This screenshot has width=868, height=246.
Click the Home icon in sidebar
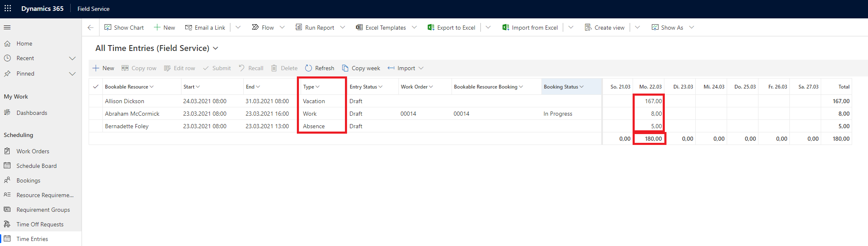7,43
